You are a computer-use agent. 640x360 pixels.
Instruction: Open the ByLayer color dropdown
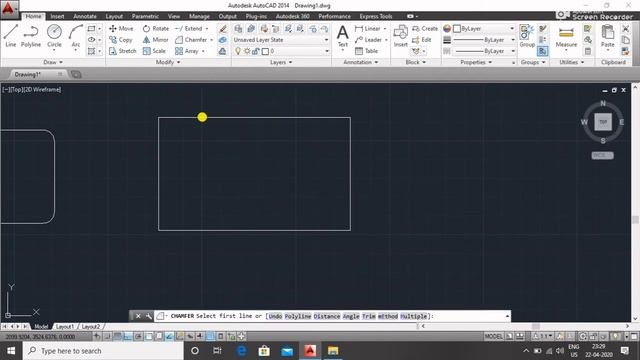point(484,29)
